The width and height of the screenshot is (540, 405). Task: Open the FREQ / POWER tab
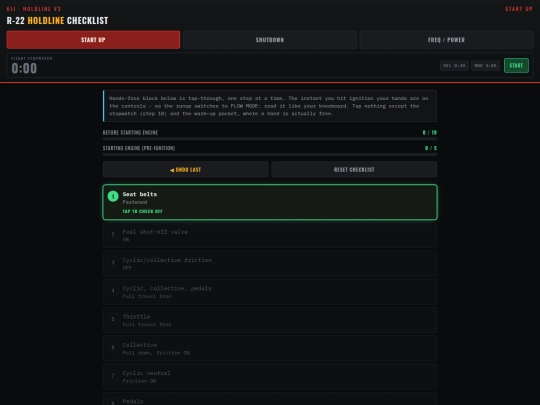[x=446, y=40]
